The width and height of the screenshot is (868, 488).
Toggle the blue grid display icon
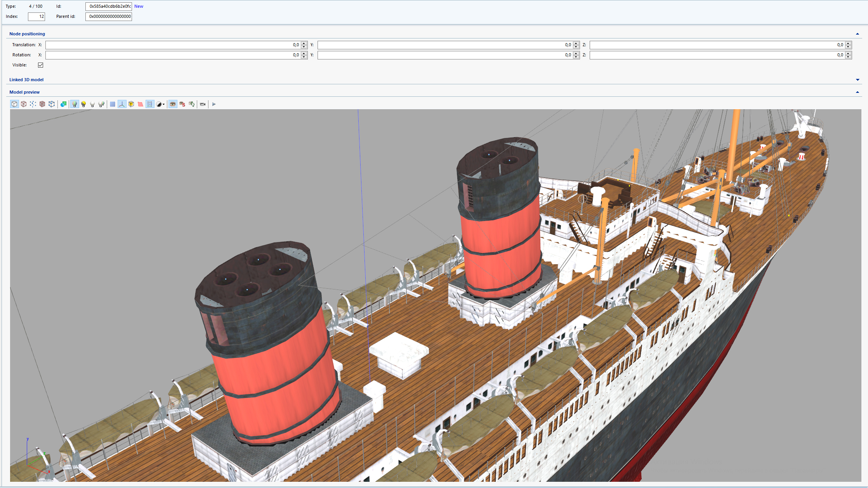coord(113,104)
